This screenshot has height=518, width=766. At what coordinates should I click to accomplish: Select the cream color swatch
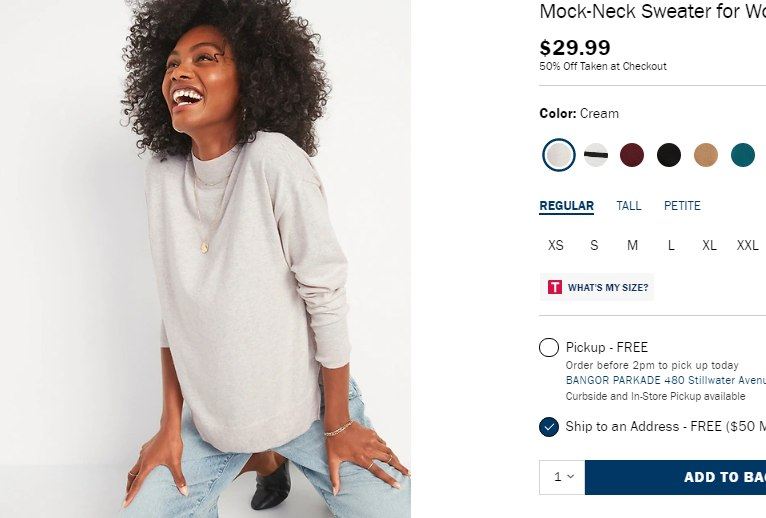click(x=559, y=155)
